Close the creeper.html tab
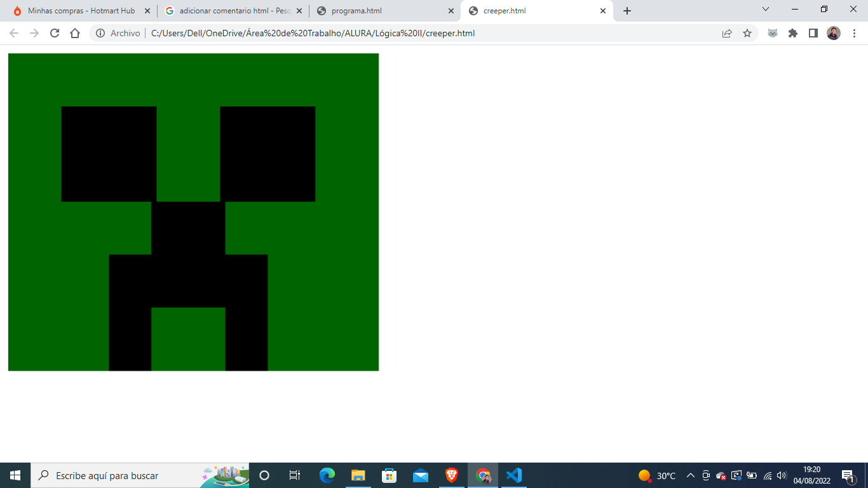This screenshot has height=488, width=868. (x=603, y=11)
